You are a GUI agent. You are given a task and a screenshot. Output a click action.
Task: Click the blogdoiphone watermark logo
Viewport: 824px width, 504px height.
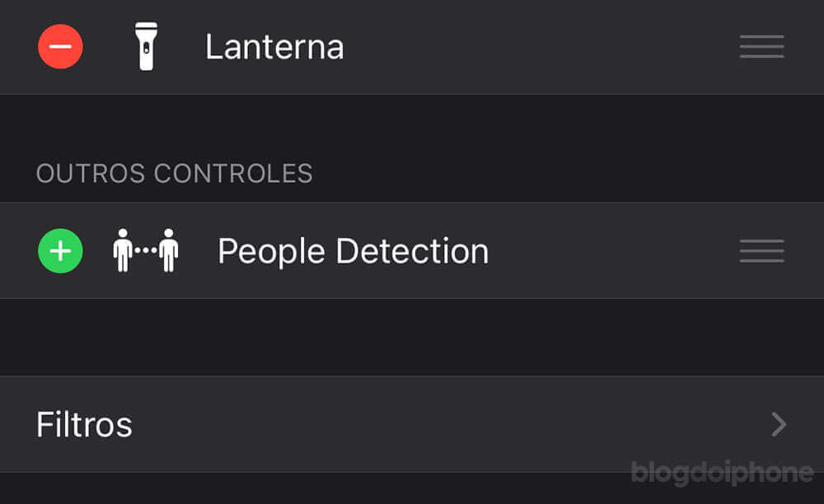(722, 472)
